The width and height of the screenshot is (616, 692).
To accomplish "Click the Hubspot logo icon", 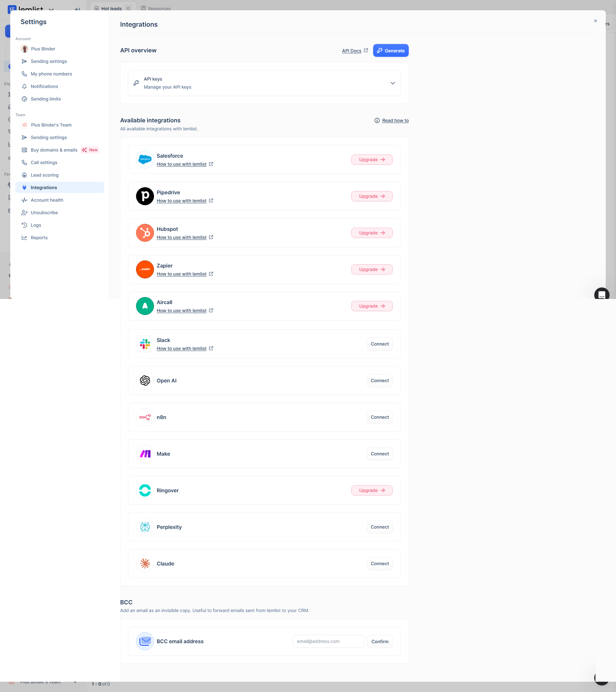I will pyautogui.click(x=145, y=233).
